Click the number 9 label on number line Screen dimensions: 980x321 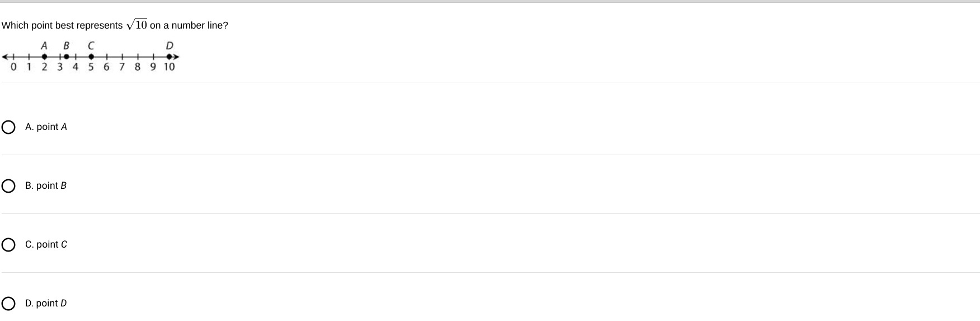[x=153, y=67]
